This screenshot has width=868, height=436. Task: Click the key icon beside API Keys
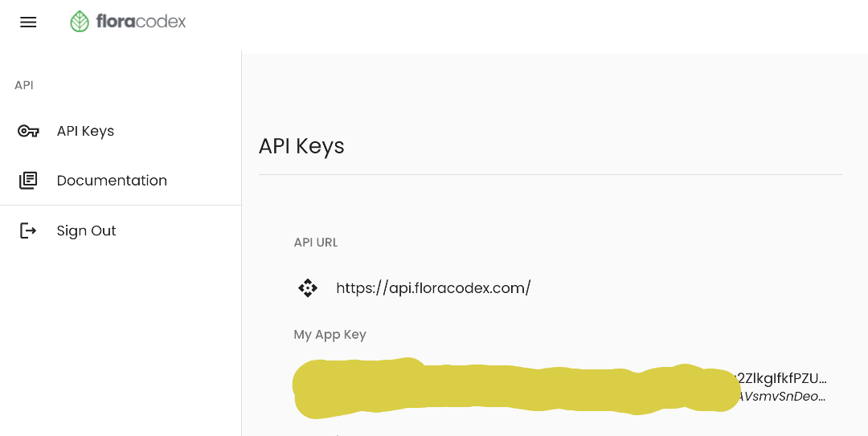[28, 131]
